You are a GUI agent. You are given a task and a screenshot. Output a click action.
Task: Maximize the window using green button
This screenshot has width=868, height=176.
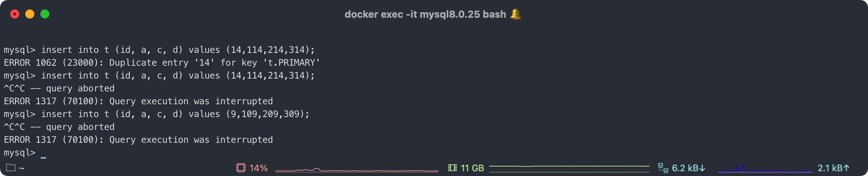coord(45,14)
